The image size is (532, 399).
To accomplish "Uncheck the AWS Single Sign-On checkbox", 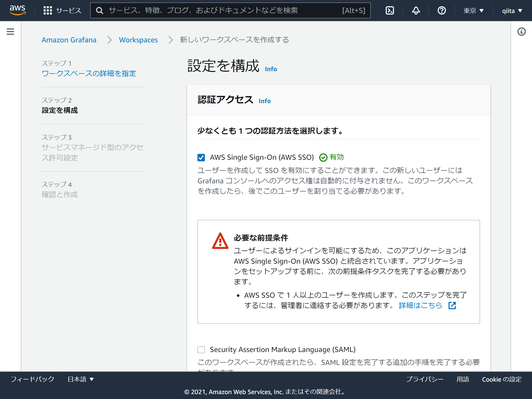I will 201,157.
